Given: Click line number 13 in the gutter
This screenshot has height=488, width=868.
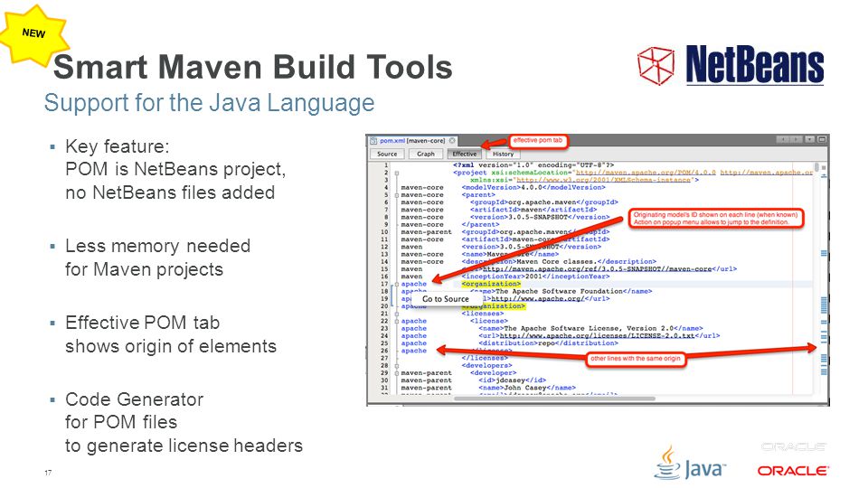Looking at the screenshot, I should tap(384, 255).
